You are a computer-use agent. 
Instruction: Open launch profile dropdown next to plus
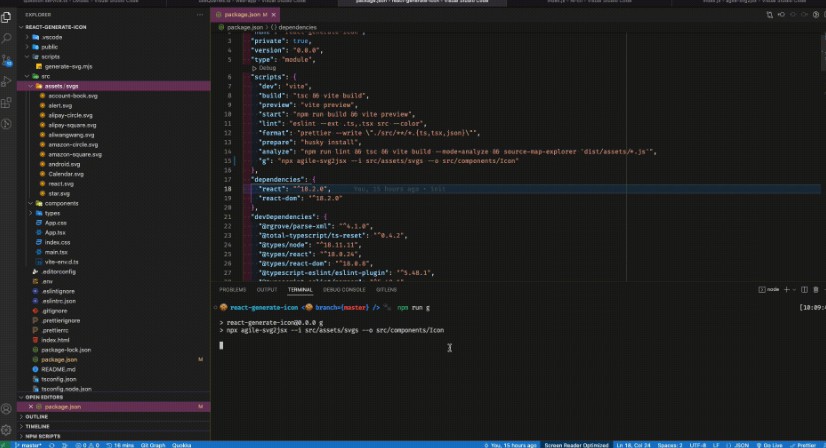[794, 289]
